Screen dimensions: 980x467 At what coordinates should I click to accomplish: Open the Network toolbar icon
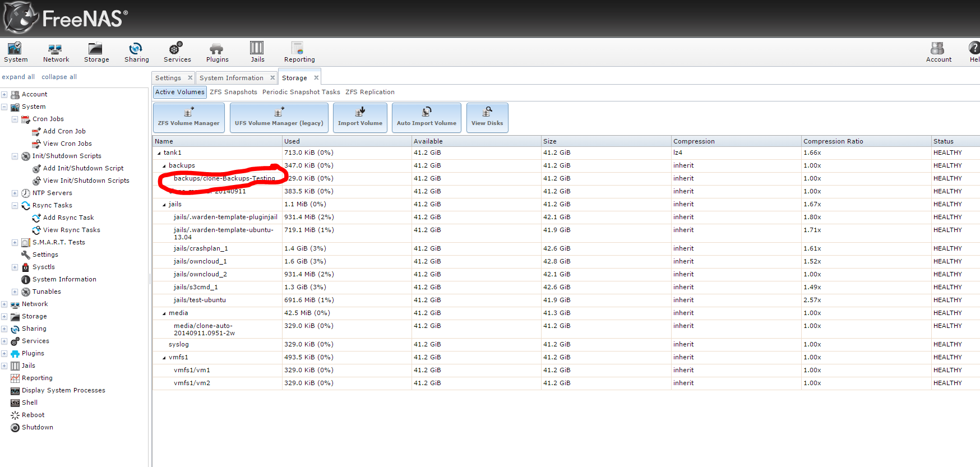tap(56, 52)
